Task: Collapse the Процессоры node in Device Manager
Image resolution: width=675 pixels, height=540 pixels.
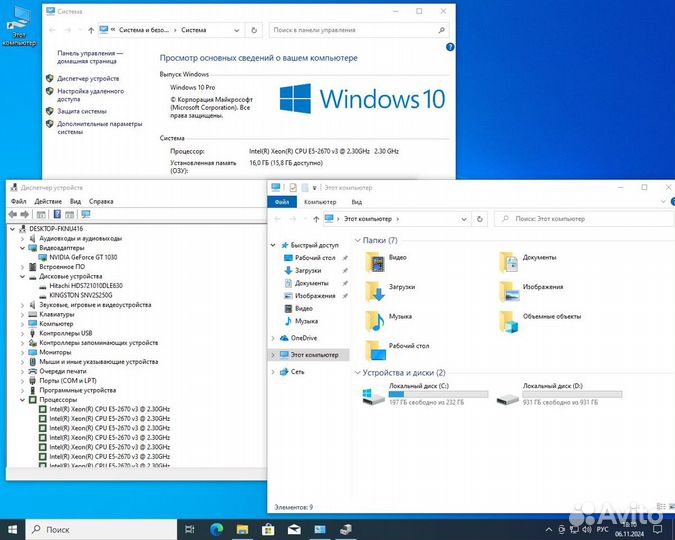Action: (x=22, y=400)
